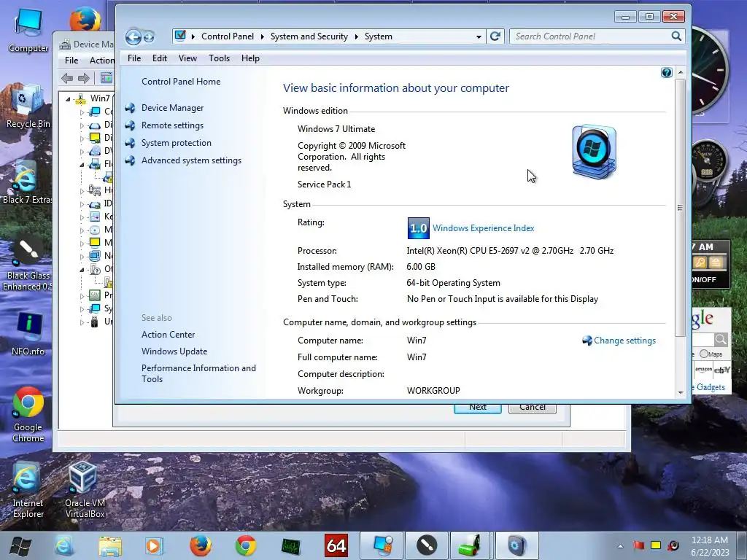The height and width of the screenshot is (560, 747).
Task: Open Performance Information and Tools link
Action: pyautogui.click(x=198, y=373)
